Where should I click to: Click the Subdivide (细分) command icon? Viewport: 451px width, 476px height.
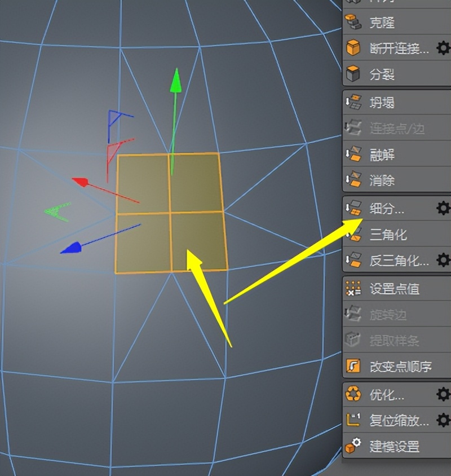pos(354,209)
